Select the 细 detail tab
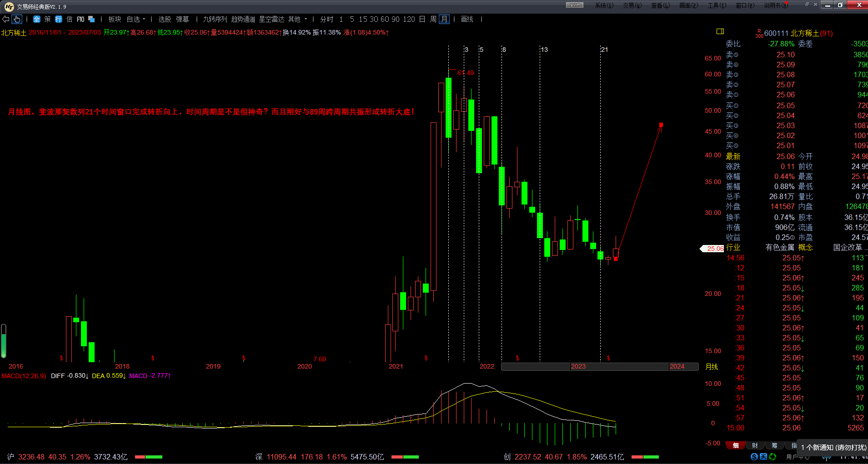 tap(736, 445)
